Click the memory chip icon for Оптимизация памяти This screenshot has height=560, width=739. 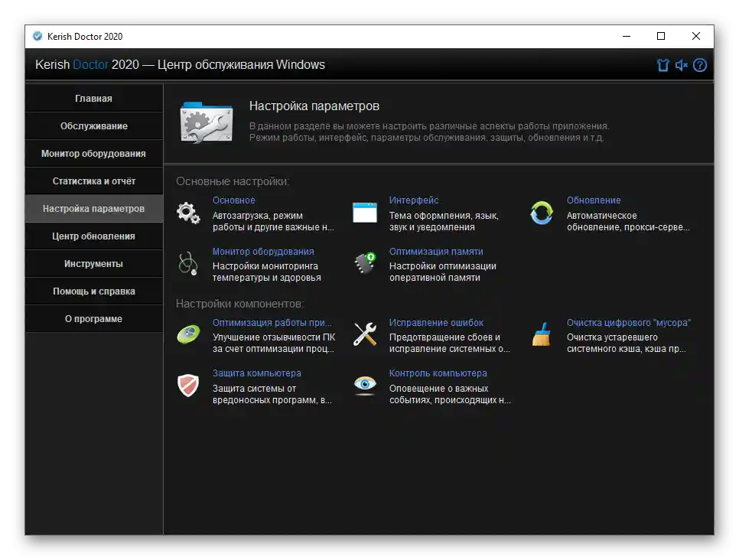point(365,263)
